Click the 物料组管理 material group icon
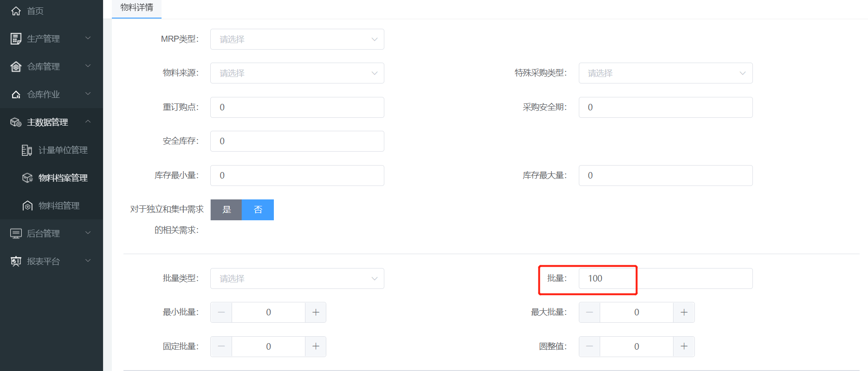 pos(27,206)
